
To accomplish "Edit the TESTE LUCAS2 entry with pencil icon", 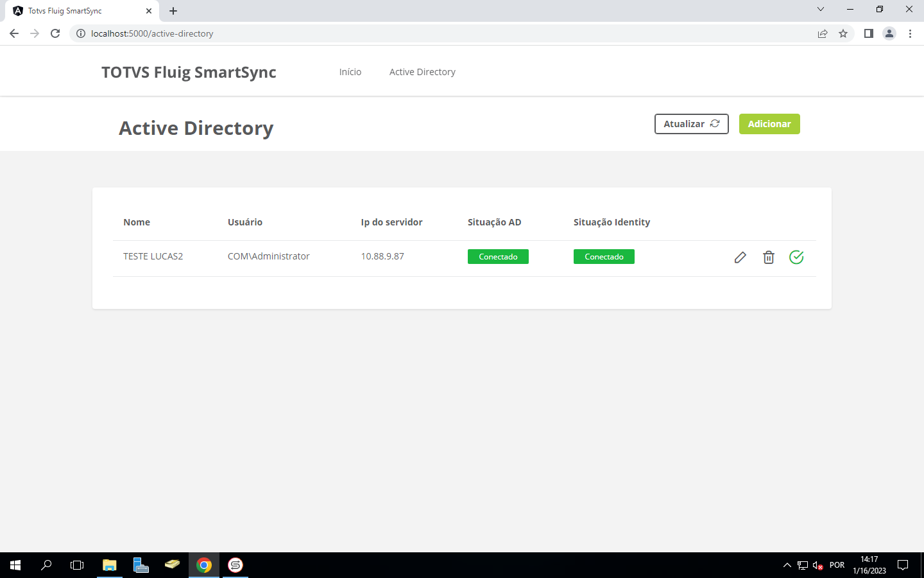I will click(740, 258).
